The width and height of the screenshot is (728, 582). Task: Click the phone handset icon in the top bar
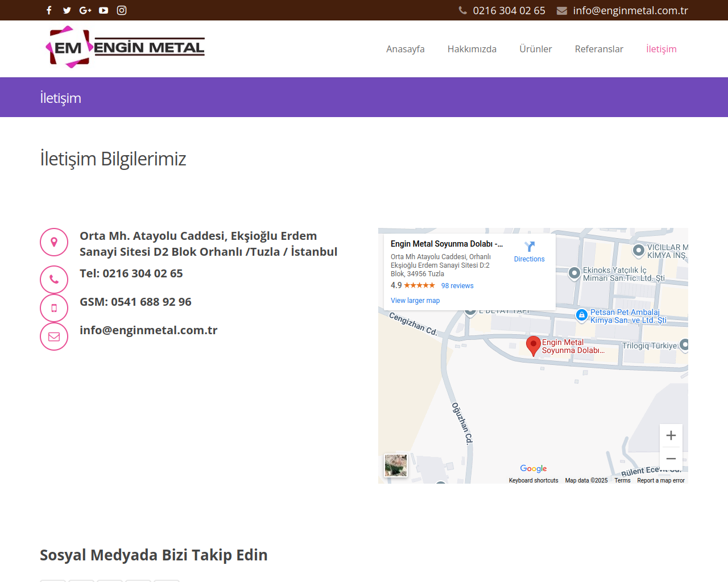(463, 10)
